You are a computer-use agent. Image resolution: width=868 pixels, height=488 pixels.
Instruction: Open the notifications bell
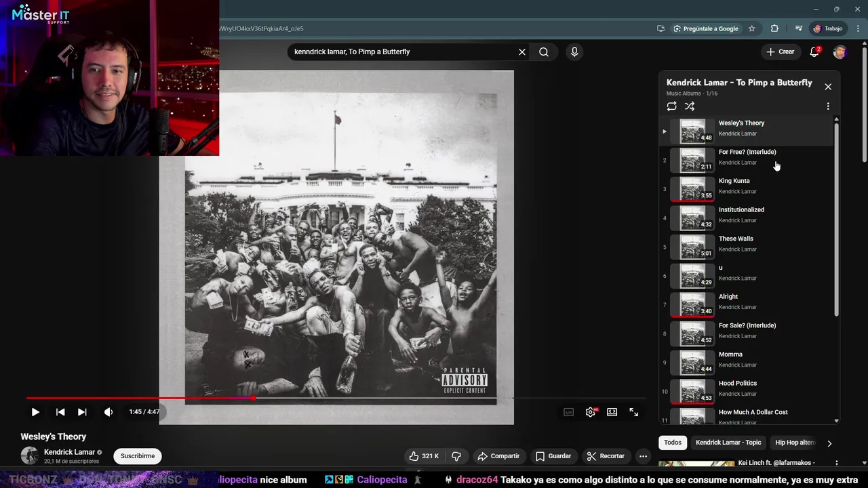[x=815, y=52]
